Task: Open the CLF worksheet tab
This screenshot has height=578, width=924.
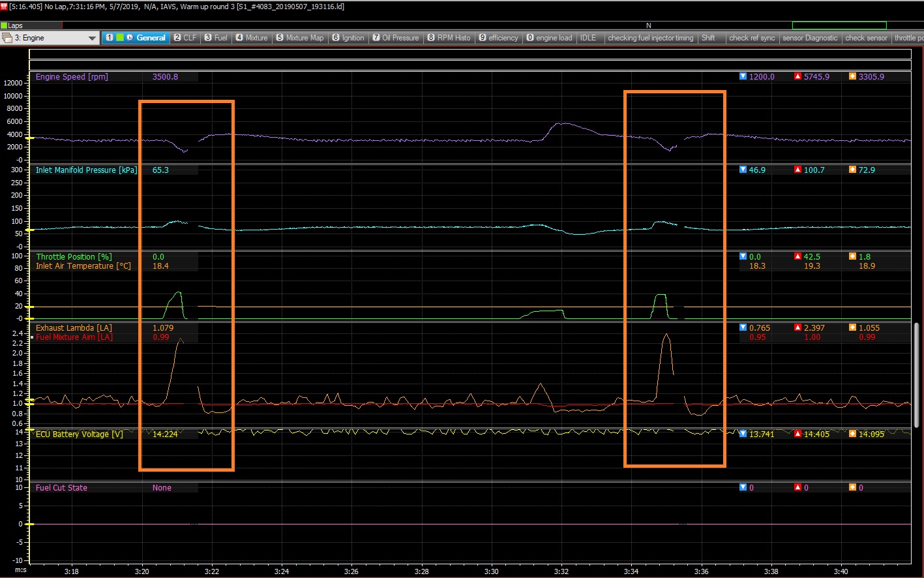Action: click(185, 38)
